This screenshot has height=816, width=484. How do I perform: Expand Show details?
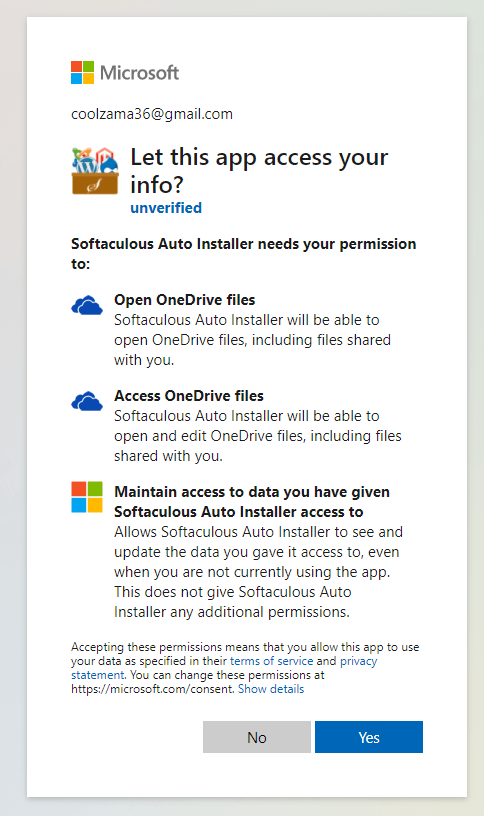pyautogui.click(x=271, y=689)
